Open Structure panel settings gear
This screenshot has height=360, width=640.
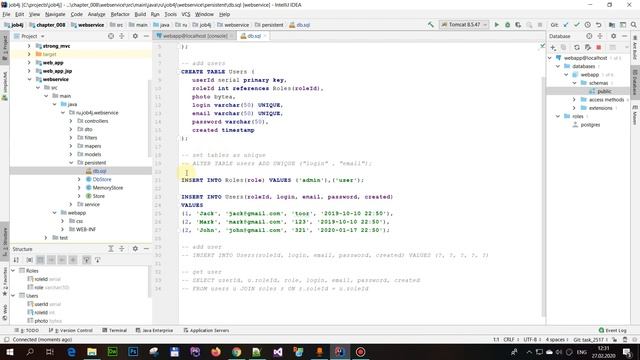pyautogui.click(x=135, y=249)
